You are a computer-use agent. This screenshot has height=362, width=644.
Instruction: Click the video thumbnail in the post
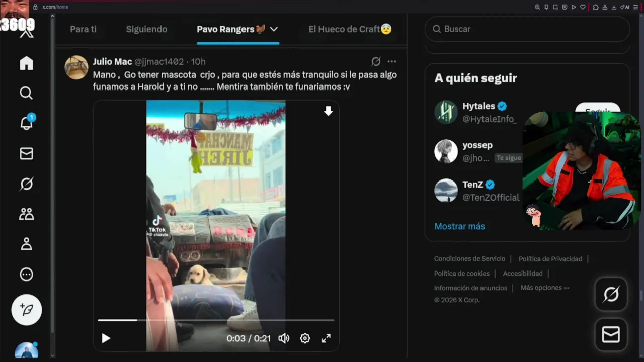coord(216,225)
